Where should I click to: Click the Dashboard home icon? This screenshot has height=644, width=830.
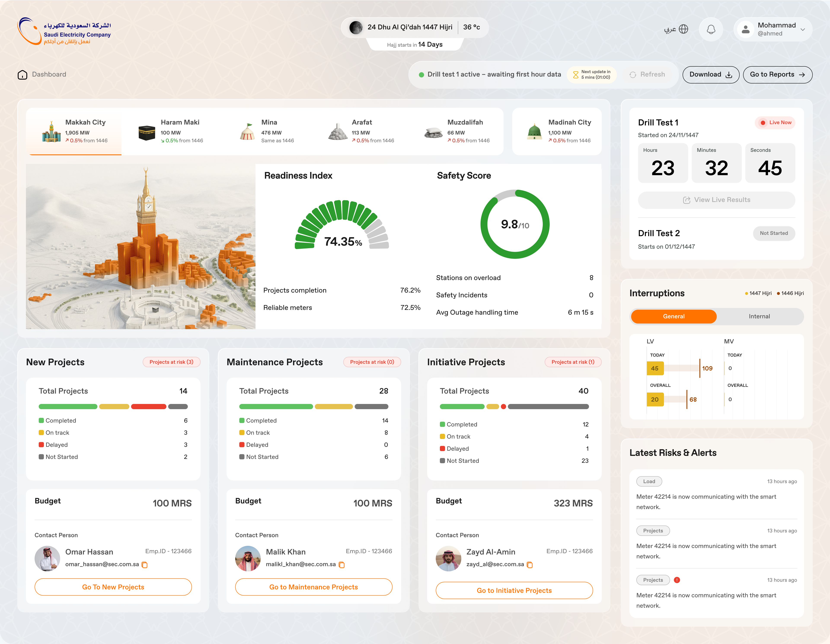click(x=22, y=75)
